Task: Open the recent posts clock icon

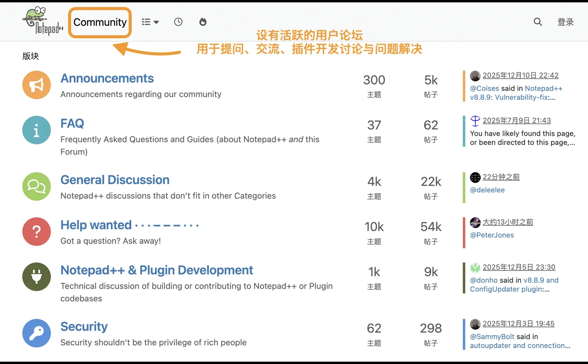Action: 178,22
